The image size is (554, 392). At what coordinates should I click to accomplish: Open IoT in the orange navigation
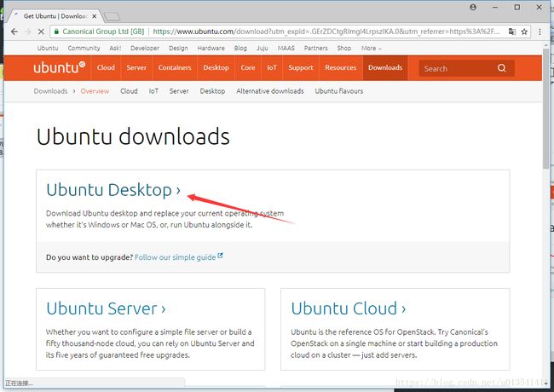pos(271,68)
